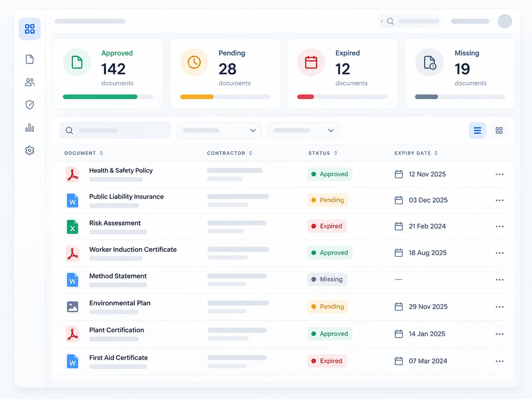Sort by the Document column

coord(84,153)
